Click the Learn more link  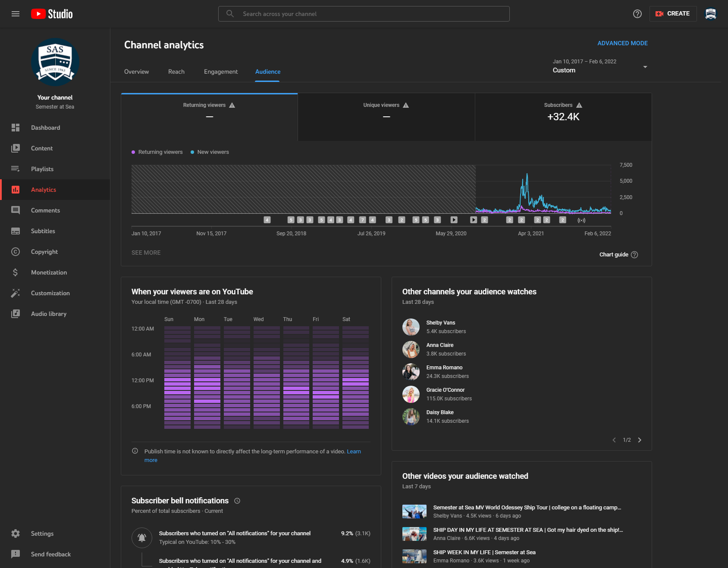click(354, 451)
